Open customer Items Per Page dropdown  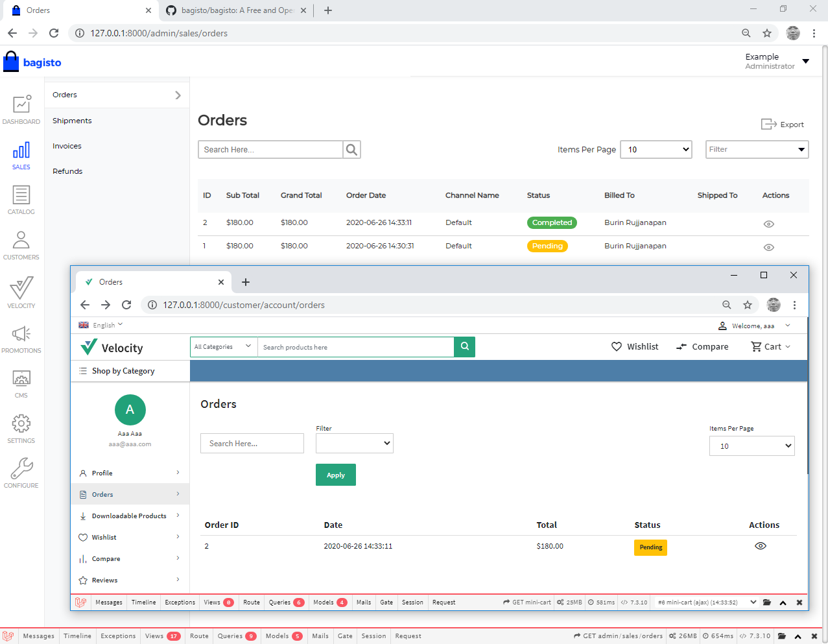751,446
